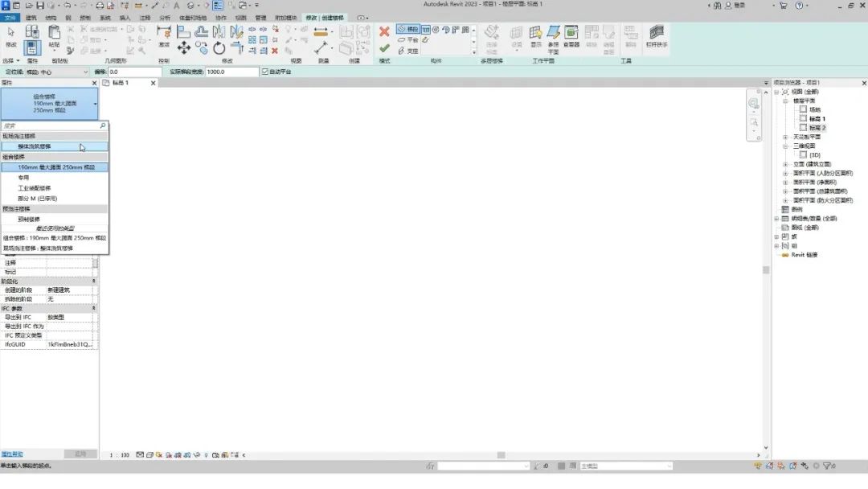
Task: Click the Properties palette ribbon icon
Action: [x=32, y=48]
